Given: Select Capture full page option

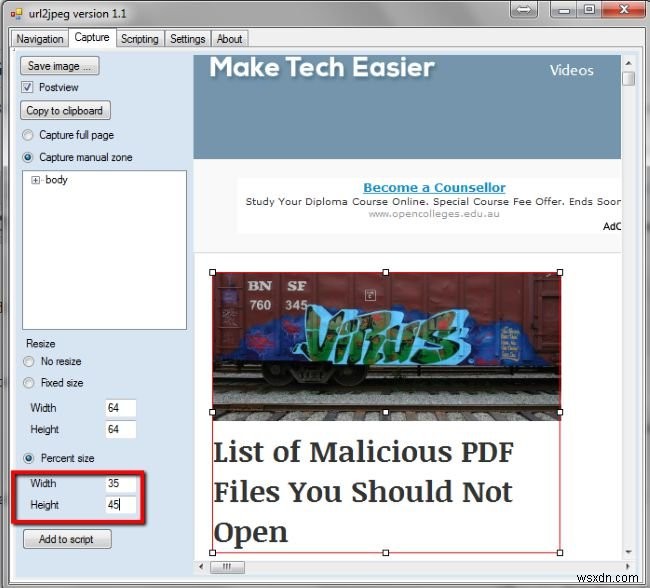Looking at the screenshot, I should click(x=28, y=135).
